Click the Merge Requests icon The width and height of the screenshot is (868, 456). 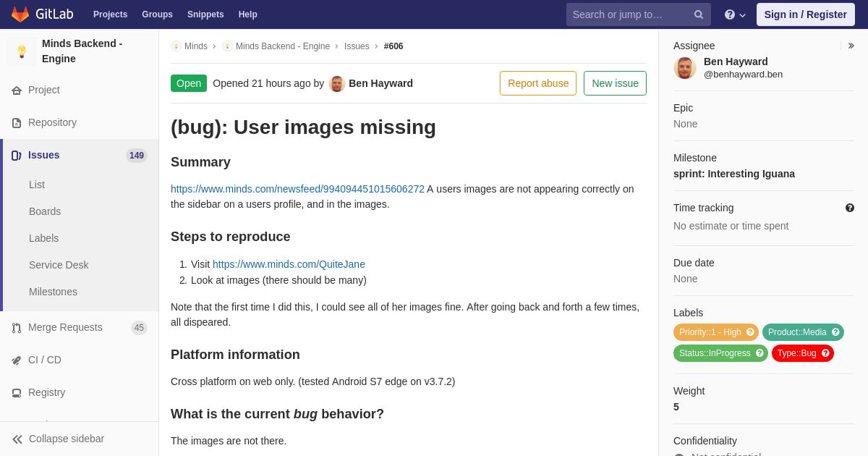coord(17,328)
